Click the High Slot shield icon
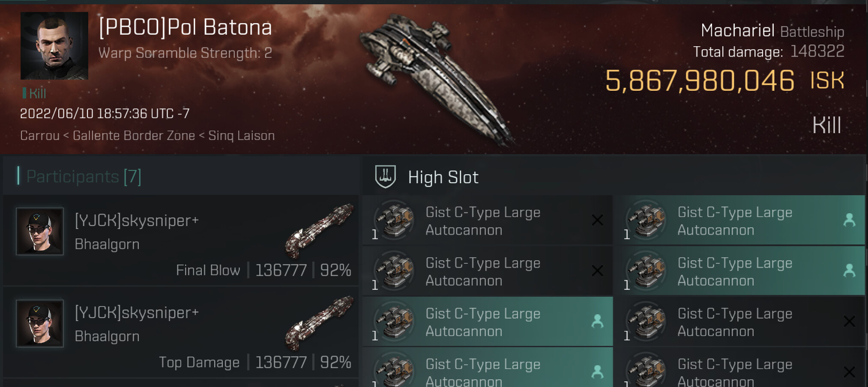 (x=385, y=176)
